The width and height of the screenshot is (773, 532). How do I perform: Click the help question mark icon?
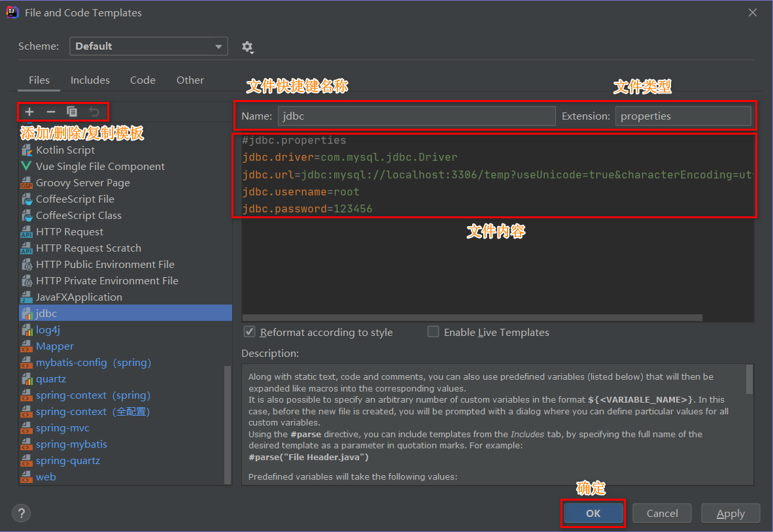(x=21, y=513)
